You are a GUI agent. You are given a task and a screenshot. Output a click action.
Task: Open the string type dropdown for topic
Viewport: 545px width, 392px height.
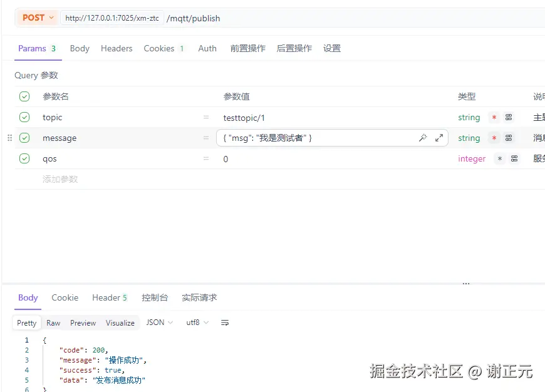pyautogui.click(x=469, y=118)
